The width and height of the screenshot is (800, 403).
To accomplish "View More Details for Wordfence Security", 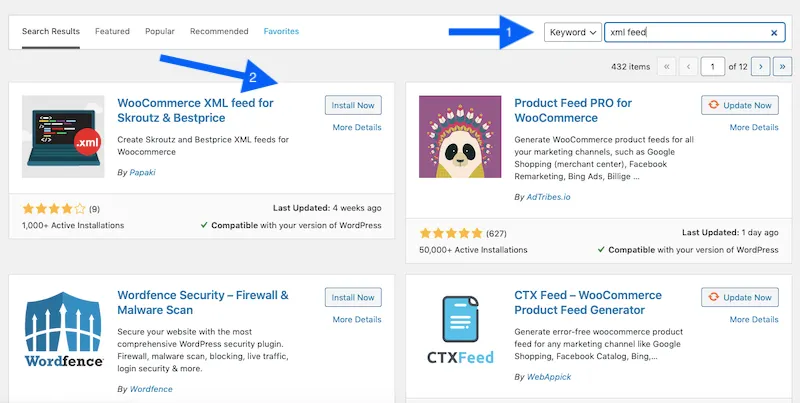I will click(x=357, y=319).
